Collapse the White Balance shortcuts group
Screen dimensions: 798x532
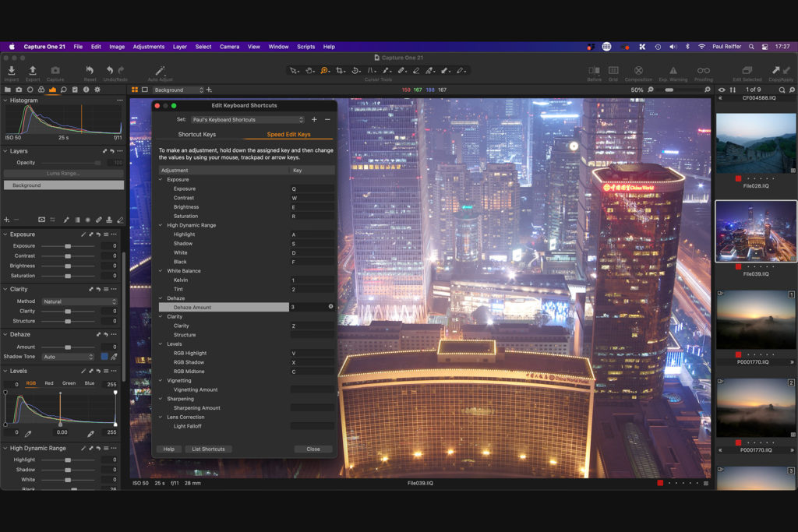[x=161, y=271]
